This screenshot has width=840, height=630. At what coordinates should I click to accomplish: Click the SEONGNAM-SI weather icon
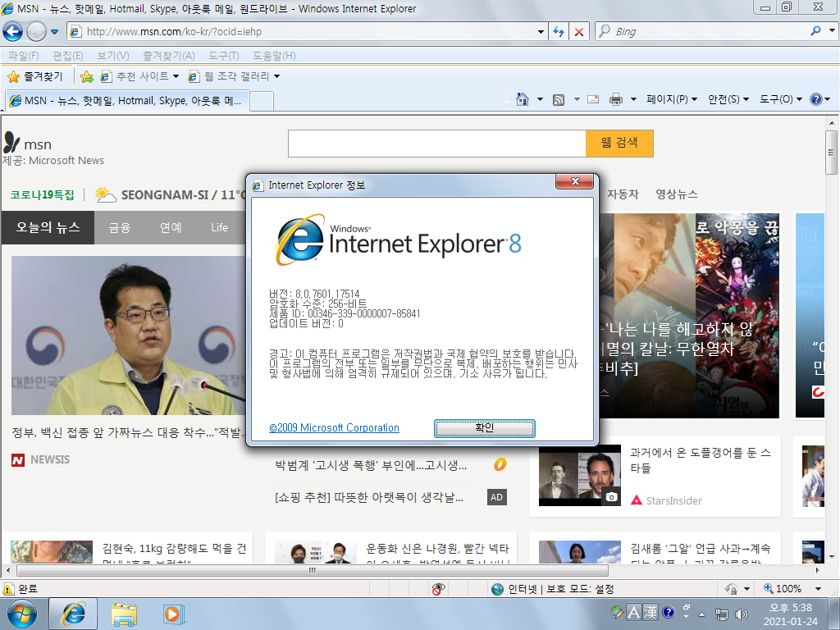(106, 194)
